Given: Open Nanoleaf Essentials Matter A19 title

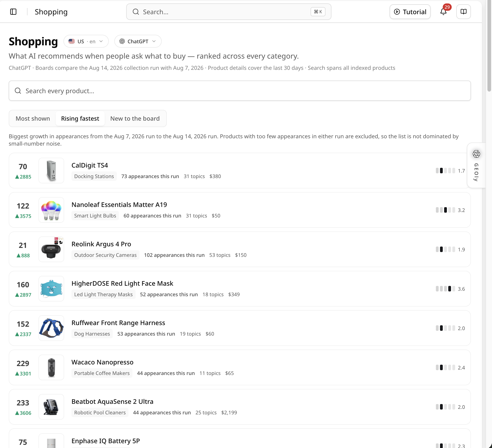Looking at the screenshot, I should point(119,205).
